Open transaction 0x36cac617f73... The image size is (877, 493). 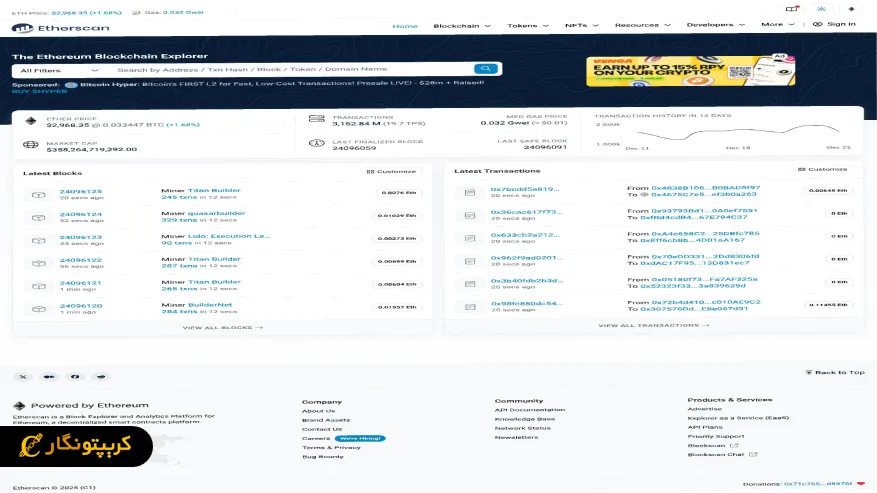click(526, 212)
